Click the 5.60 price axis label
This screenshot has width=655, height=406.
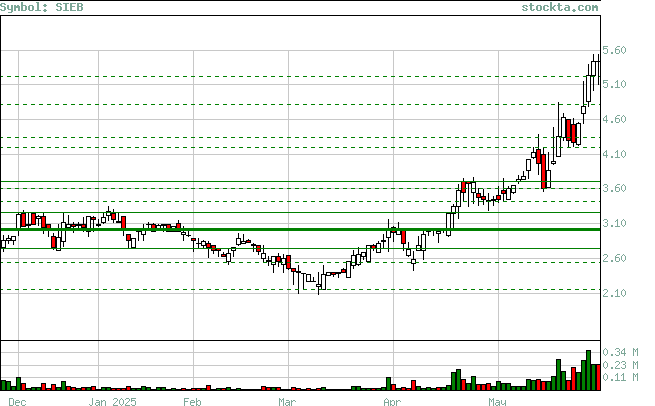pos(614,51)
